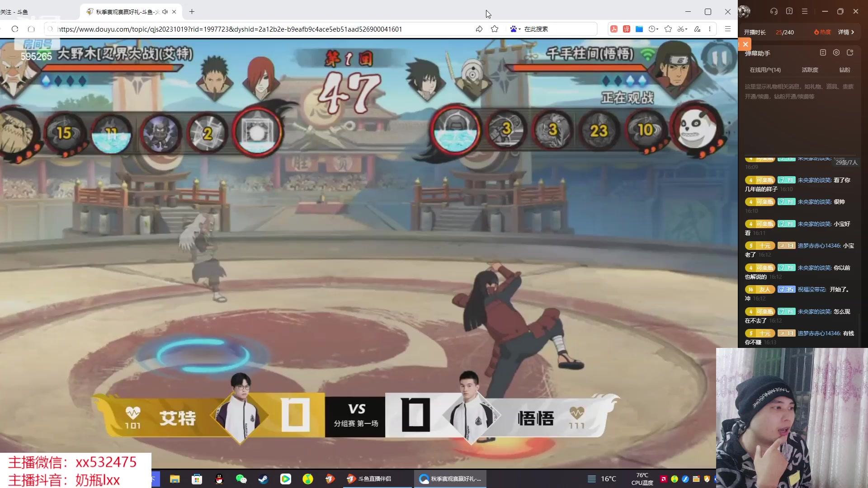868x488 pixels.
Task: Click the CPU温度 76℃ readout
Action: click(x=642, y=479)
